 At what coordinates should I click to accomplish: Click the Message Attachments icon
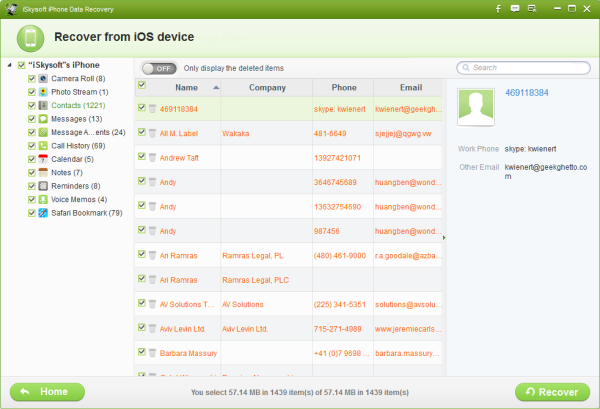point(43,132)
